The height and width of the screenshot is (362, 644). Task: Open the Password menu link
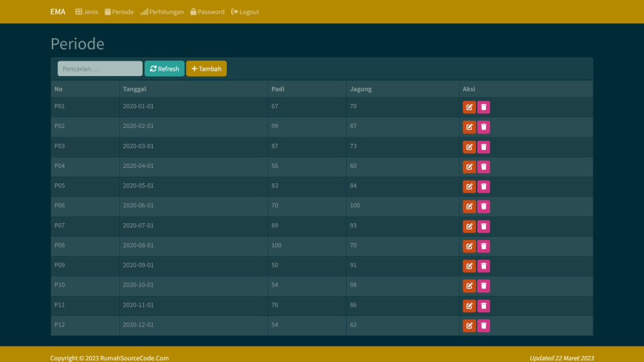[207, 12]
